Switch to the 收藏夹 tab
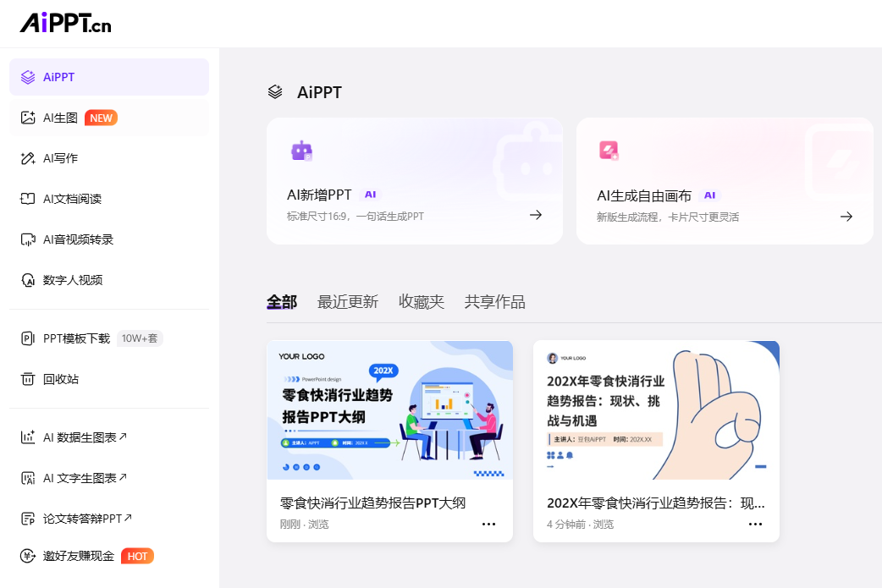The width and height of the screenshot is (882, 588). (x=422, y=302)
